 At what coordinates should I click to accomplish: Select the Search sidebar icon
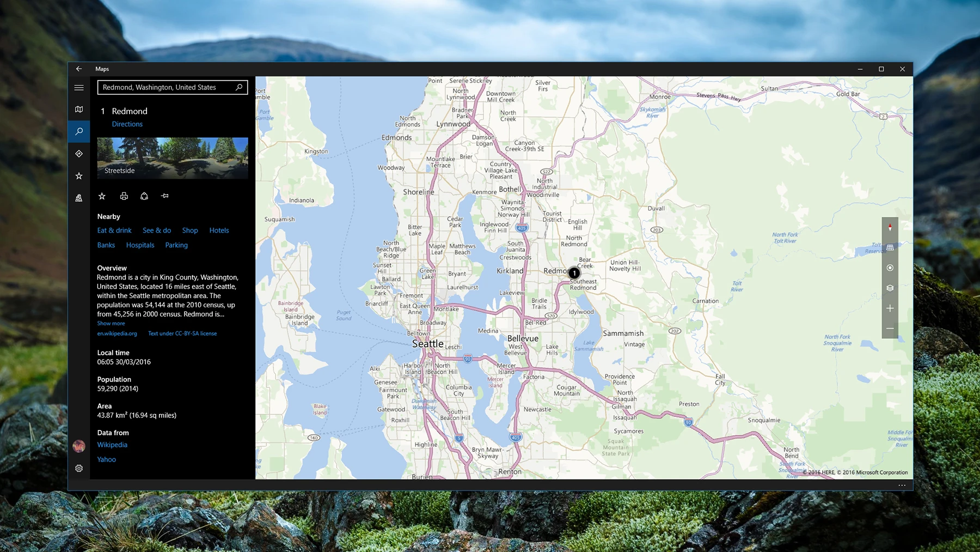tap(79, 131)
